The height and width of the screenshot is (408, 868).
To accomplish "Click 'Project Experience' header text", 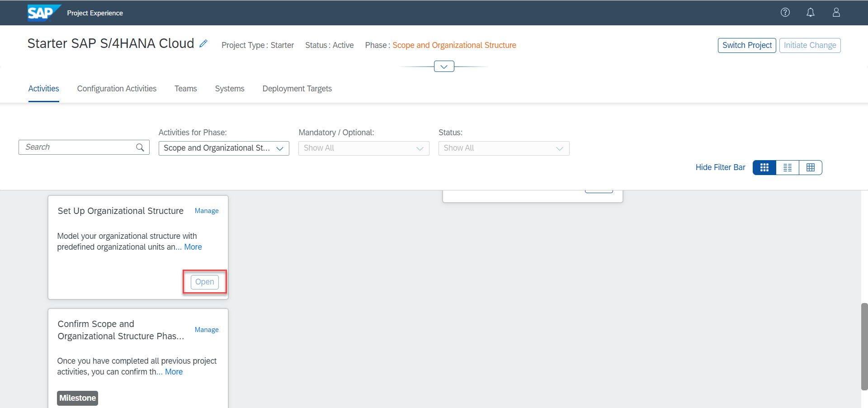I will [95, 13].
